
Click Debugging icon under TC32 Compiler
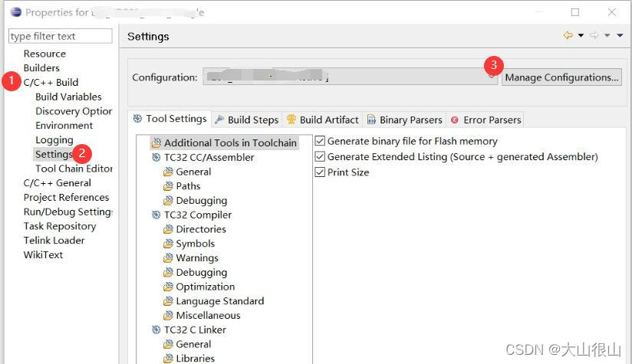pyautogui.click(x=168, y=273)
